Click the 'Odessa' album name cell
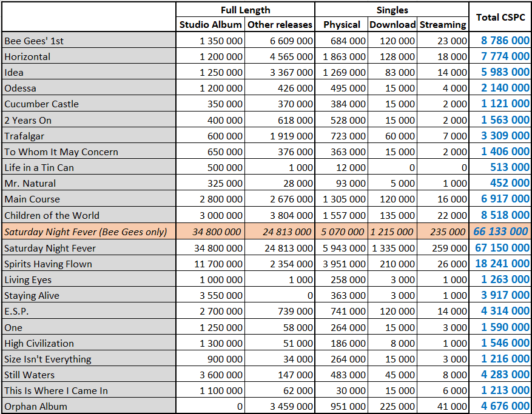 [89, 88]
